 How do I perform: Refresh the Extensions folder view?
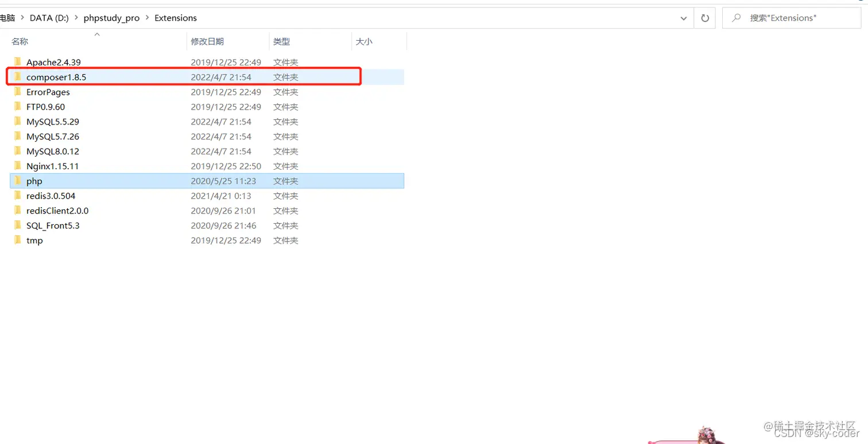pyautogui.click(x=705, y=18)
